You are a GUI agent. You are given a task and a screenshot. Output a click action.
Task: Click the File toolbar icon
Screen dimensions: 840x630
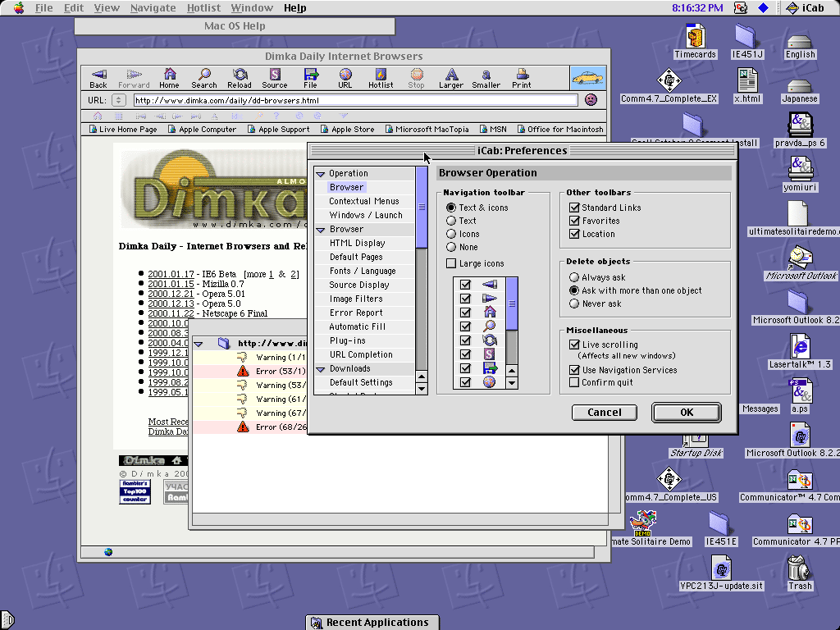(x=310, y=78)
